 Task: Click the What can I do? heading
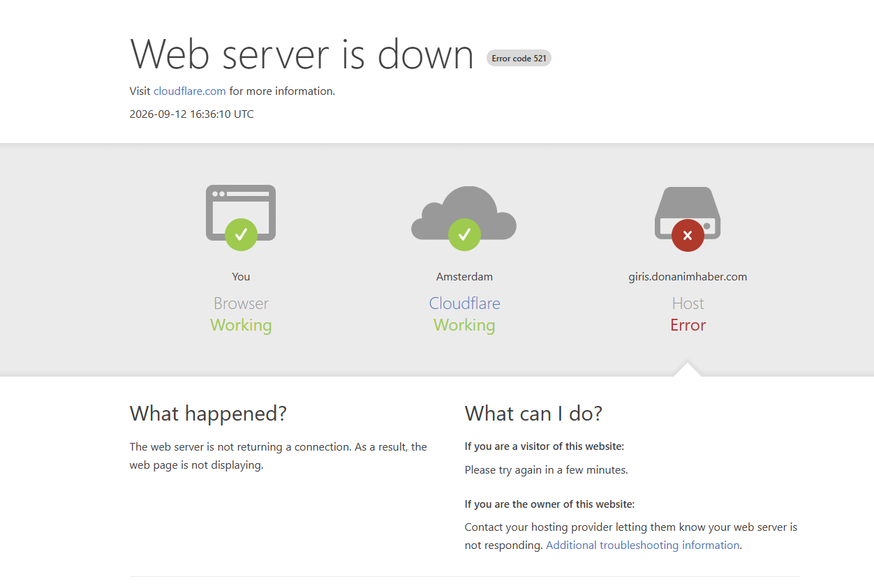pyautogui.click(x=533, y=414)
